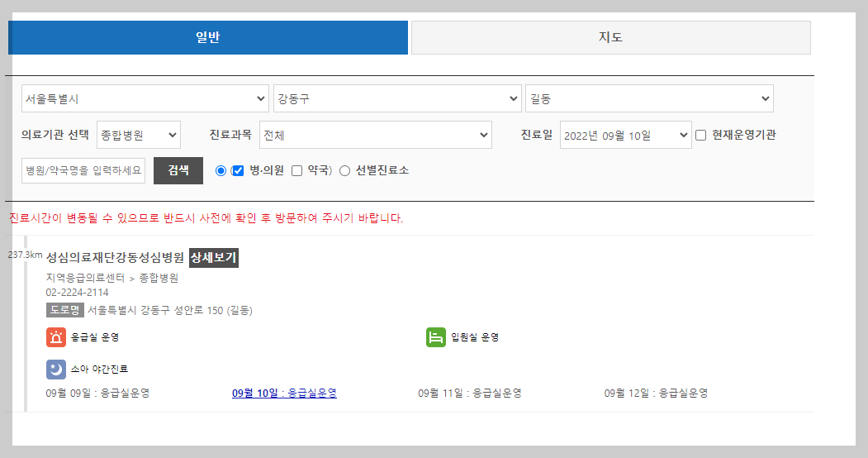Uncheck the 병·의원 checkbox
This screenshot has width=868, height=458.
click(238, 170)
